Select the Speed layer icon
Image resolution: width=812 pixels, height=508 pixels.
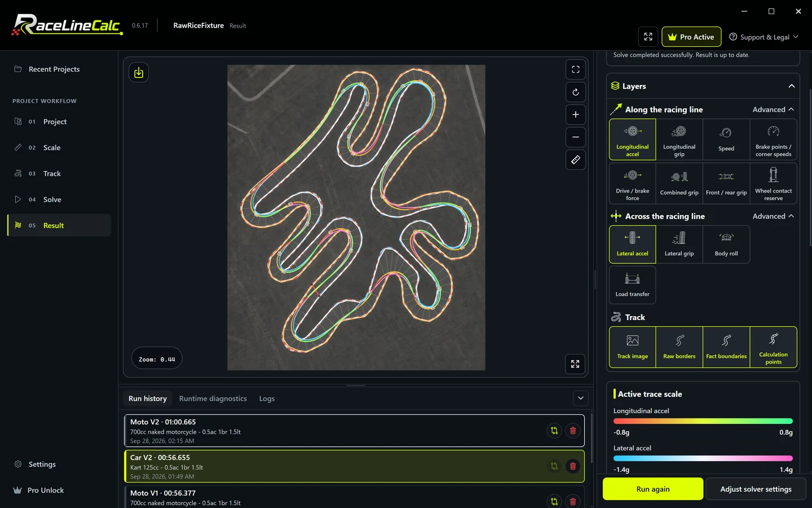coord(726,139)
